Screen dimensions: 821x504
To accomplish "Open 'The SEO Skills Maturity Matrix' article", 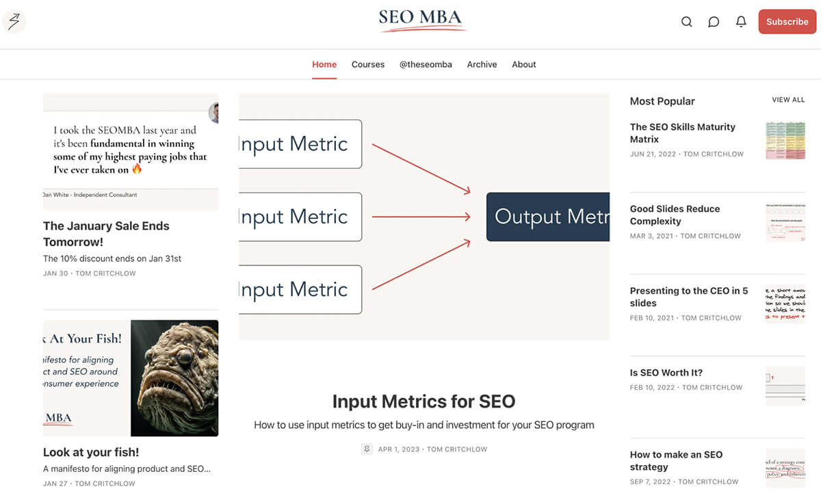I will coord(682,133).
